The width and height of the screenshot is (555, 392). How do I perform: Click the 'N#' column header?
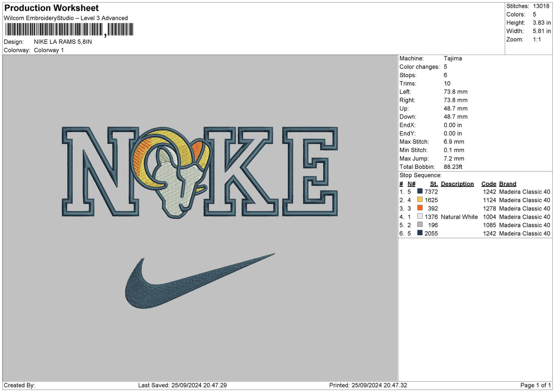pyautogui.click(x=411, y=184)
